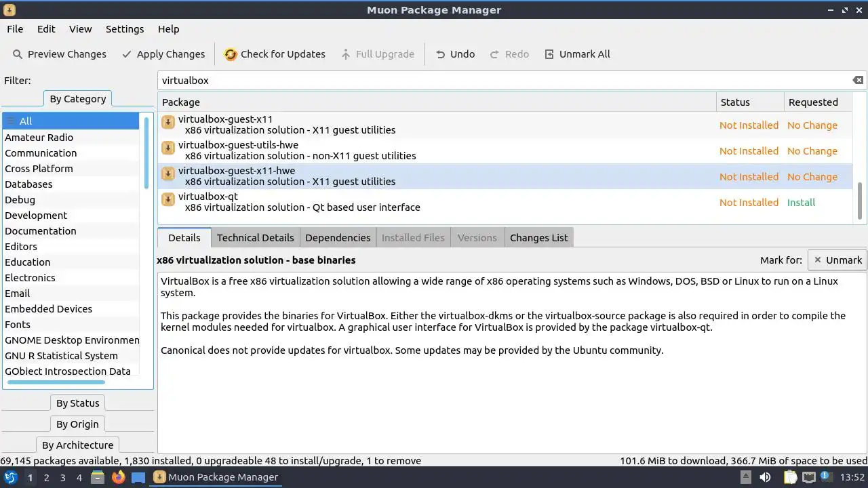Open the file manager from taskbar
868x488 pixels.
(x=98, y=477)
